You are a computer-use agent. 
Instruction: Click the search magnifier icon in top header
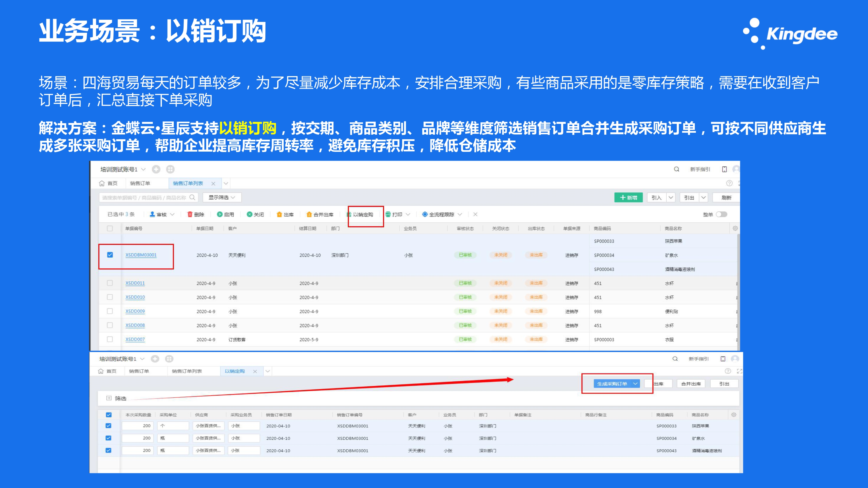(x=676, y=169)
